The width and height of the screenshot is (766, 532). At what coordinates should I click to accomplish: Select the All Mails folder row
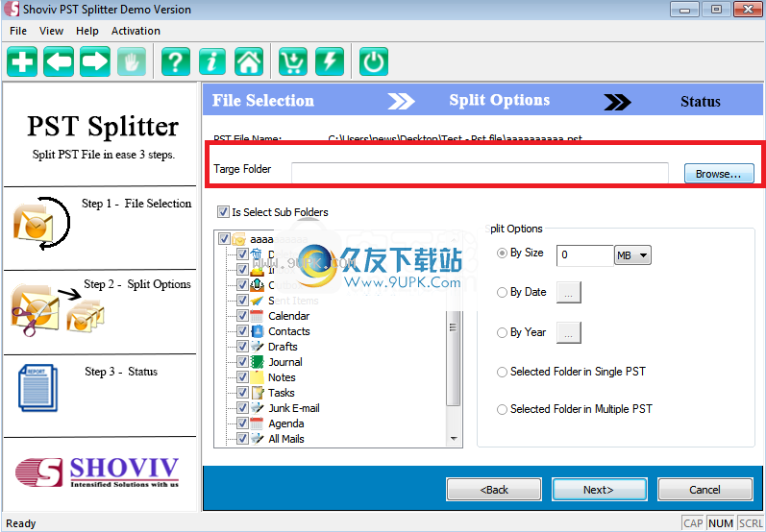pos(286,439)
